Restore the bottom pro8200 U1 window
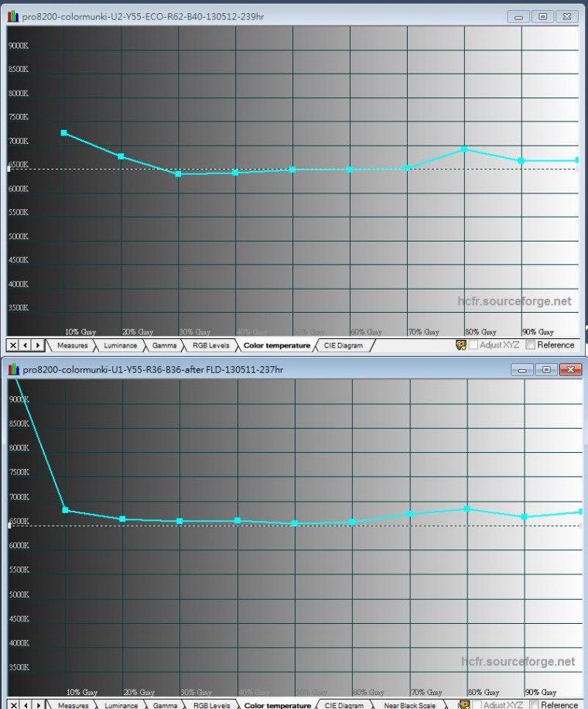Screen dimensions: 588x709 [546, 369]
